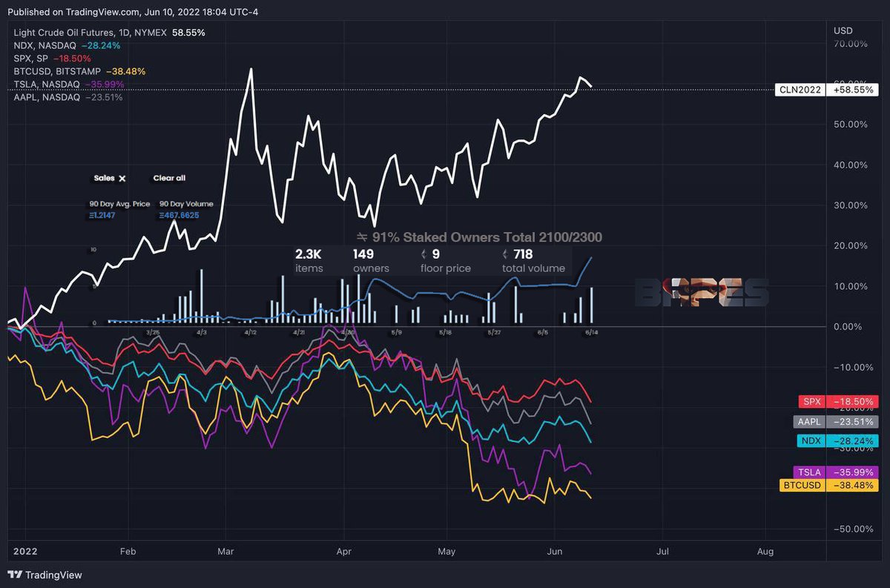Click the Mar label on time axis
The width and height of the screenshot is (890, 588).
click(226, 552)
